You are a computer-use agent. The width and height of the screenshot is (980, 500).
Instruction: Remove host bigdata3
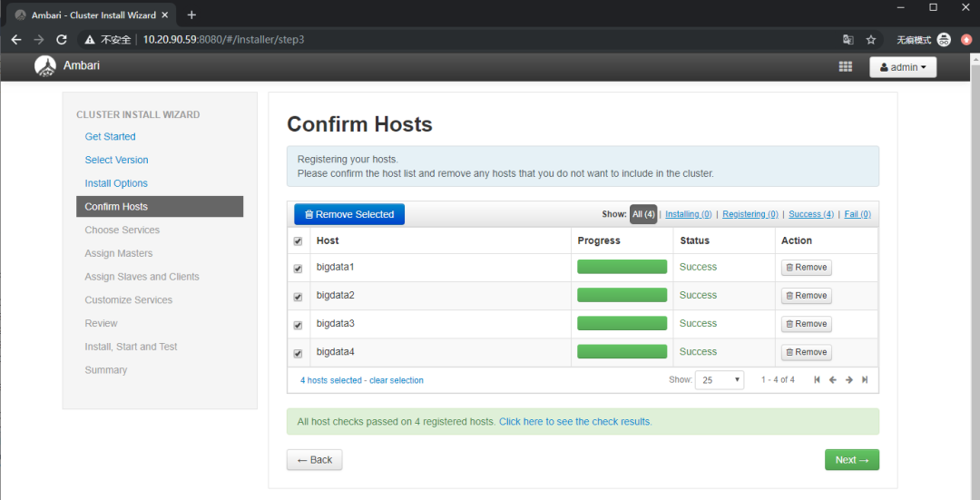(807, 324)
